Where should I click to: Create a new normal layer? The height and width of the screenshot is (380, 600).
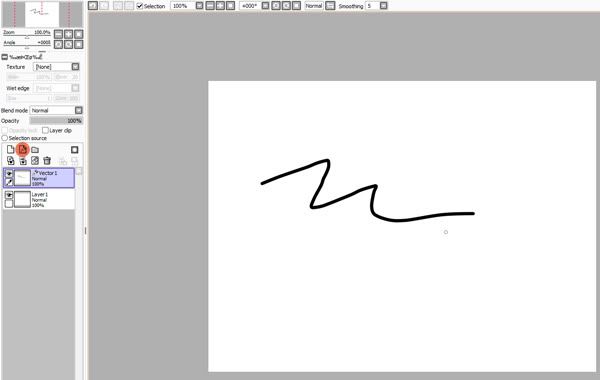point(10,149)
